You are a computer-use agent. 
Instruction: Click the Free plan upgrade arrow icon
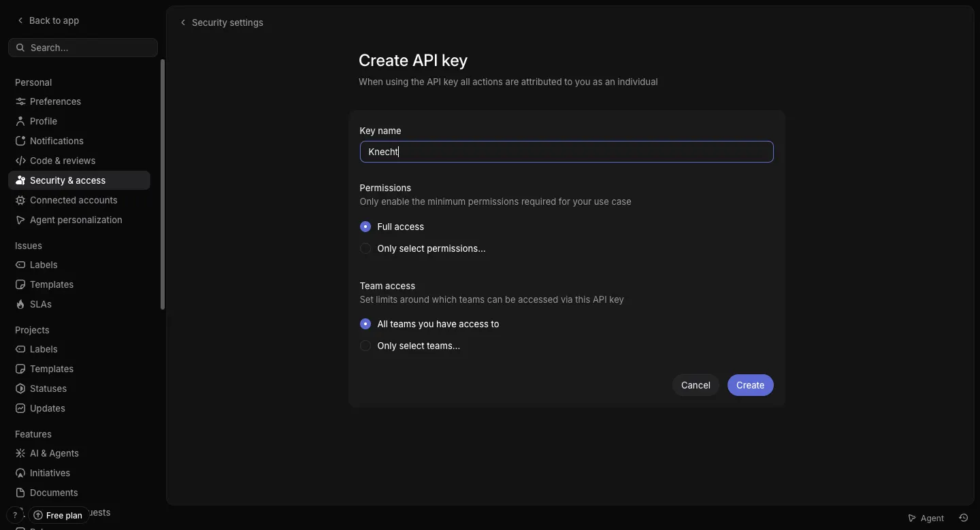(x=38, y=515)
